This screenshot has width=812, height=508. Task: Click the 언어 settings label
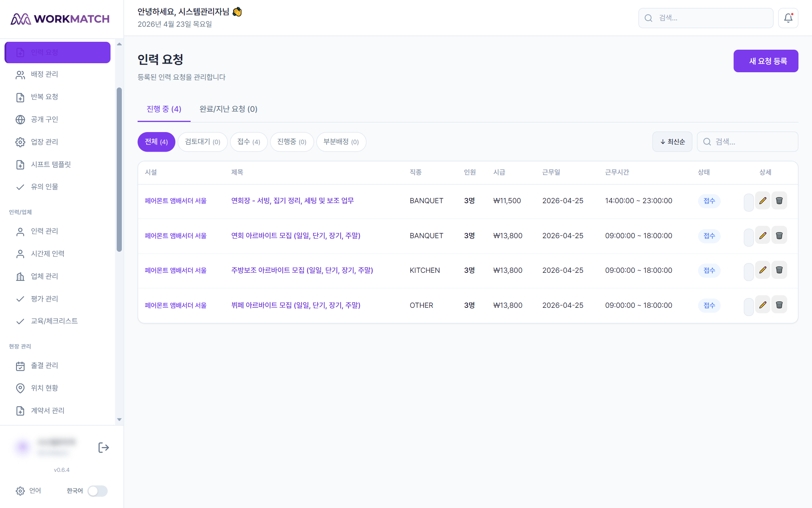35,491
